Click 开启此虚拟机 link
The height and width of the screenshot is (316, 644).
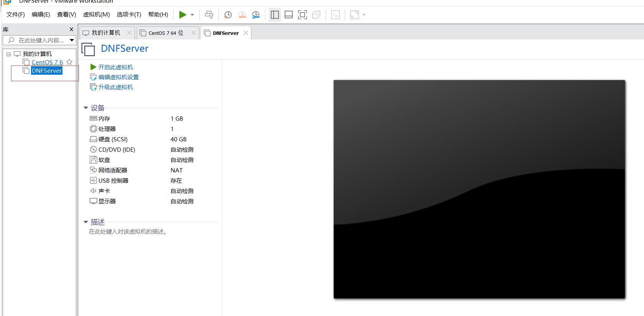115,67
